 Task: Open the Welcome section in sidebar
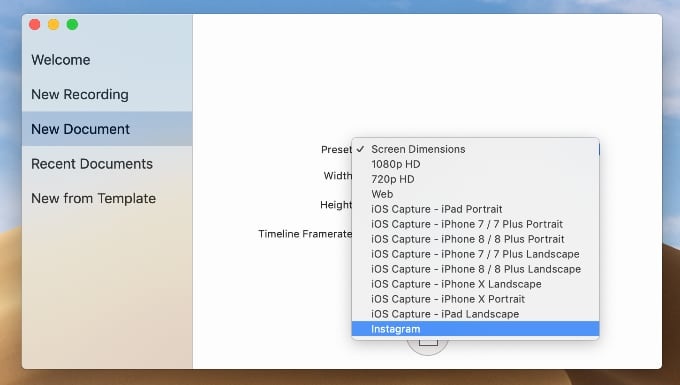click(107, 60)
